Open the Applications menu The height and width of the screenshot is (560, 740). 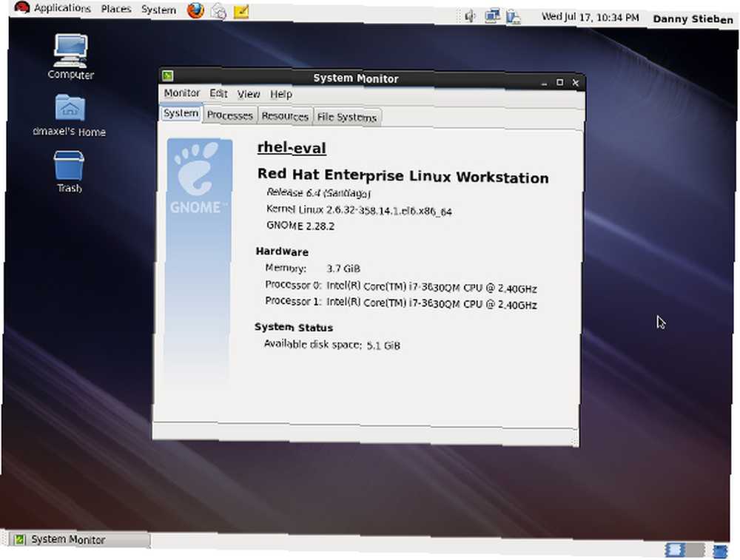tap(62, 8)
